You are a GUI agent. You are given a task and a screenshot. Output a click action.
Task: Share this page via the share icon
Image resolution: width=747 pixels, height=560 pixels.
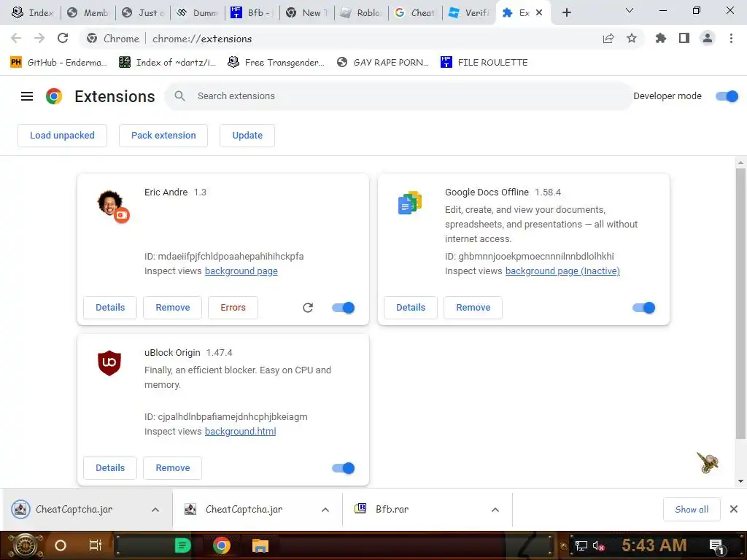tap(608, 39)
